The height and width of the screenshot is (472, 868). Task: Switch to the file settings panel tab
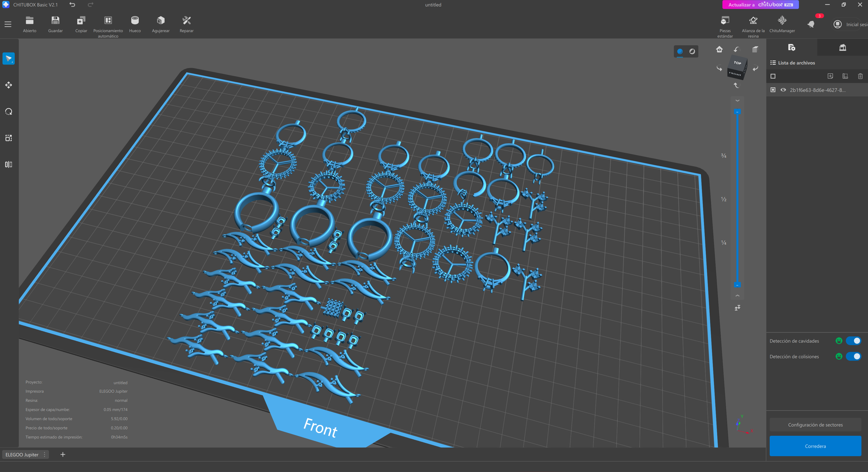[791, 48]
